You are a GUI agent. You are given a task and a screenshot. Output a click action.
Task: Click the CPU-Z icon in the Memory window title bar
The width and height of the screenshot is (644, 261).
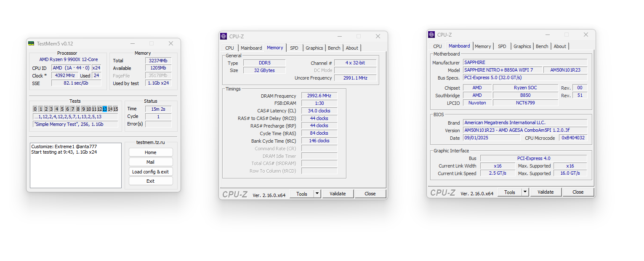[x=224, y=36]
